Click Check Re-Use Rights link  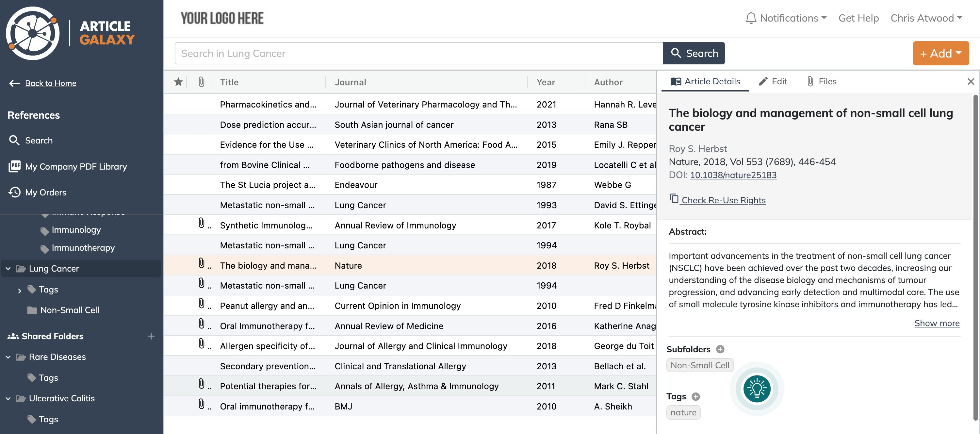click(x=723, y=200)
